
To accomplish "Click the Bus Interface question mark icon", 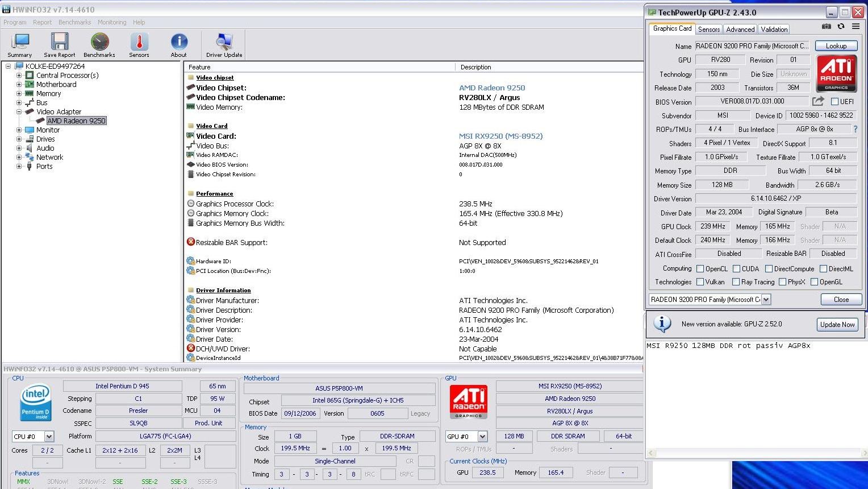I will coord(856,129).
